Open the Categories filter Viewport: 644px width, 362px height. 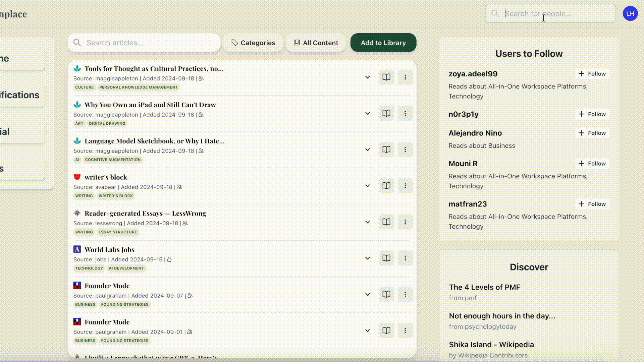pos(253,43)
